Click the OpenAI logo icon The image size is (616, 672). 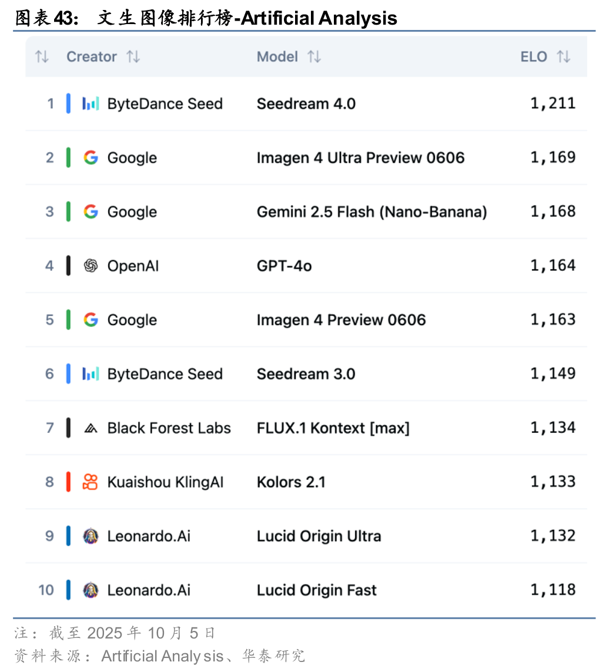91,266
